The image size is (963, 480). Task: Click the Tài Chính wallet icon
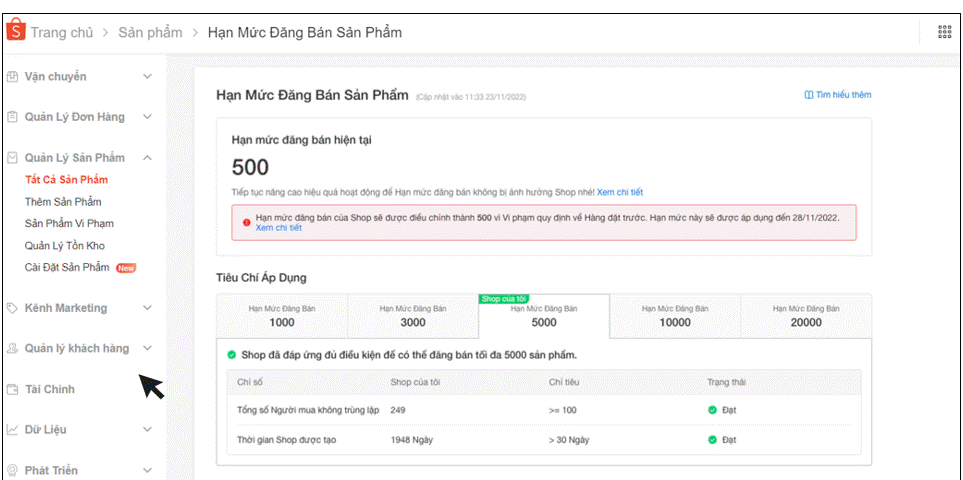13,389
